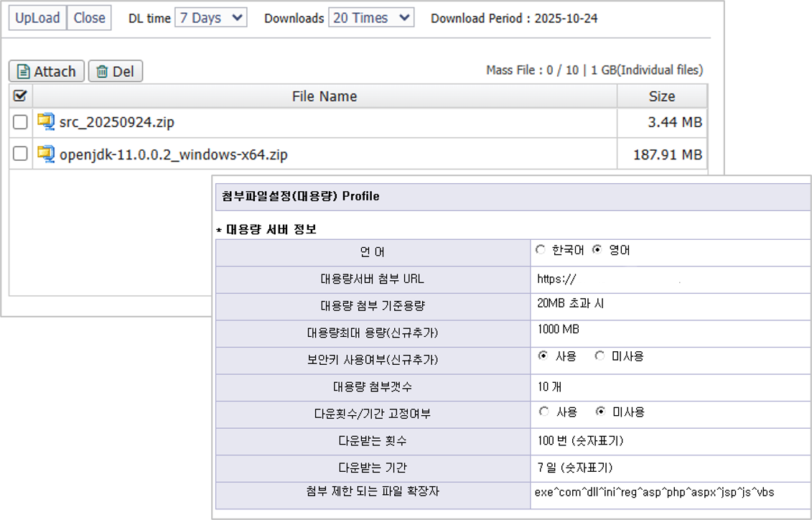Choose 사용 for 다운횟수/기간 고정여부
This screenshot has width=812, height=520.
pyautogui.click(x=543, y=412)
